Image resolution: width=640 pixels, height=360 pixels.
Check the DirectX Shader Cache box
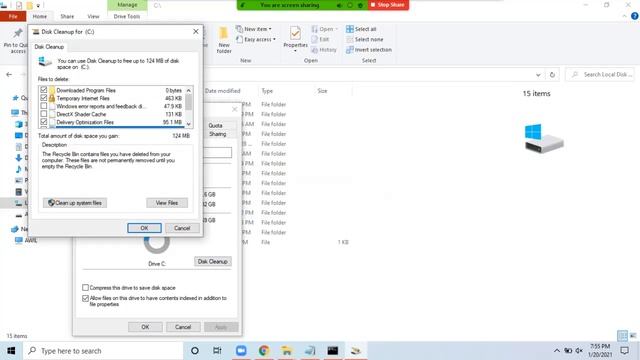pos(44,114)
